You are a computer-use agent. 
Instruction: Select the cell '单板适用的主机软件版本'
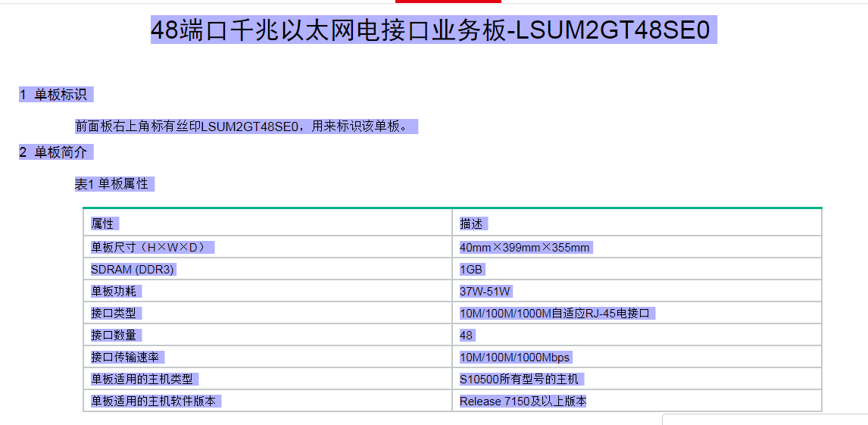153,402
